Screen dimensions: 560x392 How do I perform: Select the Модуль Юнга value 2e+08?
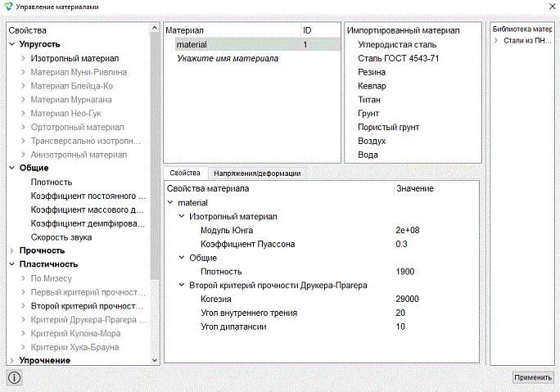[408, 230]
